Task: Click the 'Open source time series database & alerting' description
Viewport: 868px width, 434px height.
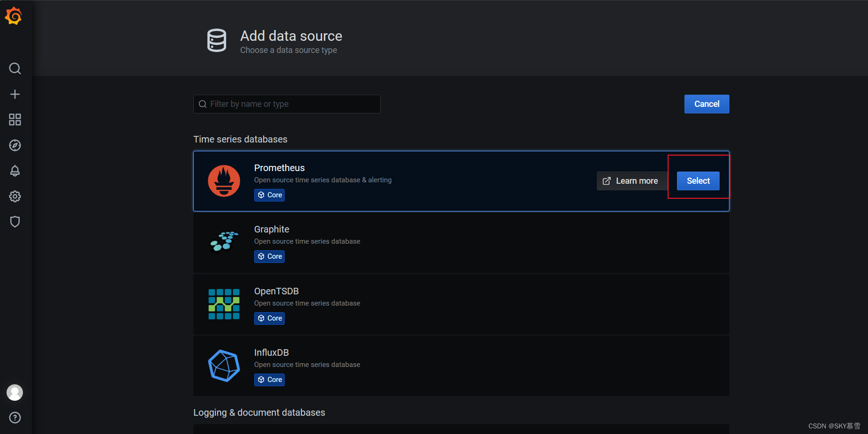Action: click(323, 180)
